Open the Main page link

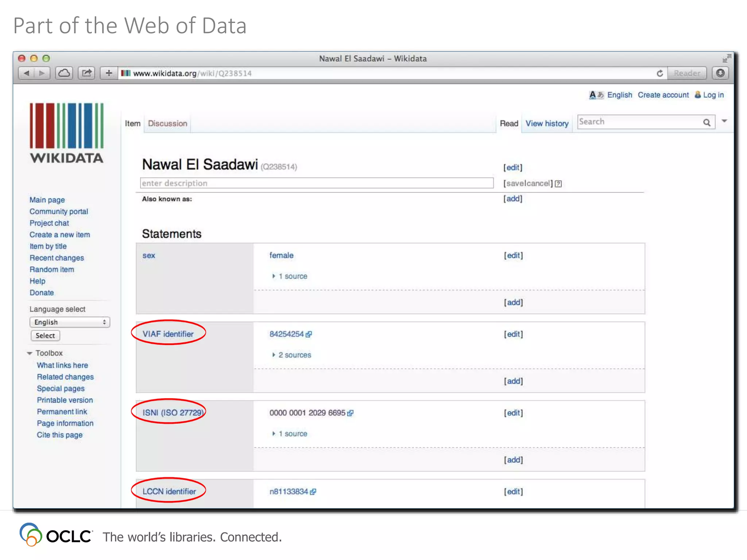coord(47,200)
